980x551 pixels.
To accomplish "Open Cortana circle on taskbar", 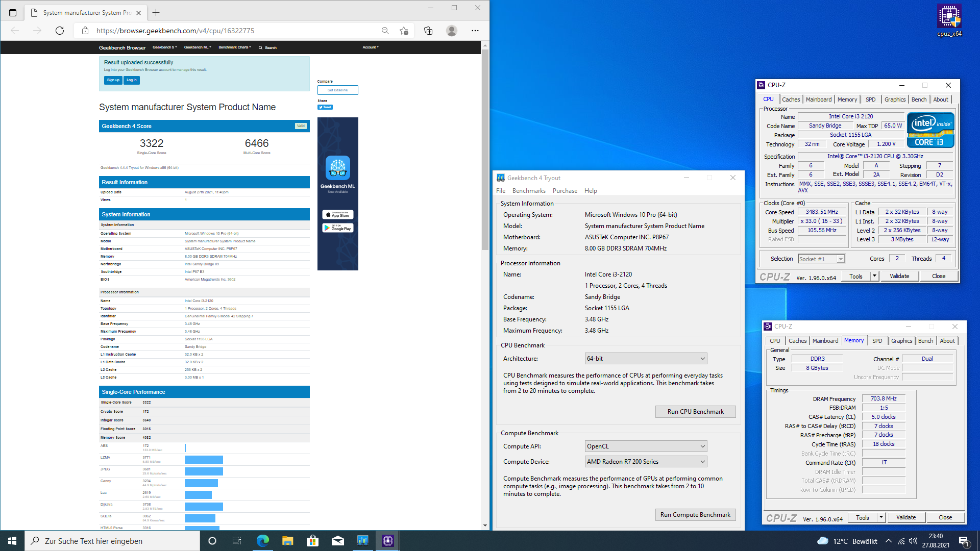I will (212, 541).
